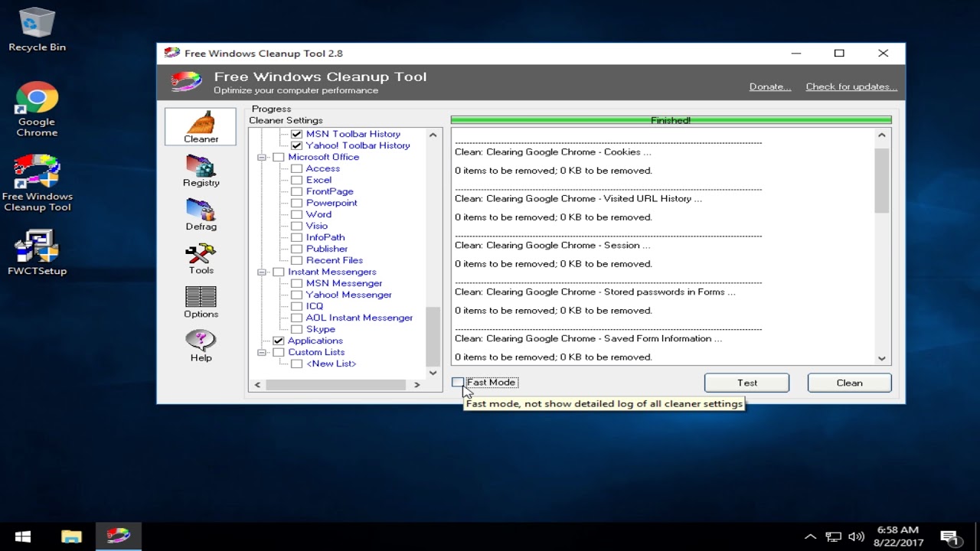Open the Check for updates link
The image size is (980, 551).
click(851, 86)
